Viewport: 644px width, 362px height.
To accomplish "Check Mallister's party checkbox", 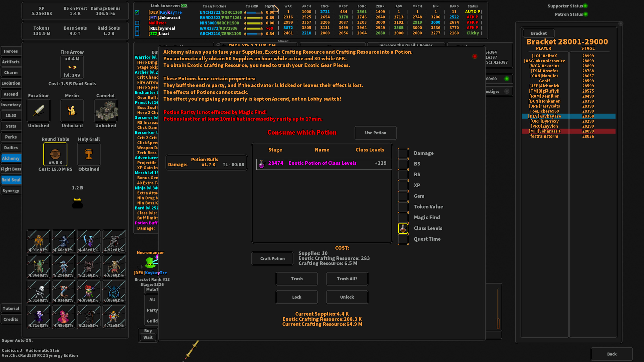I will click(137, 23).
